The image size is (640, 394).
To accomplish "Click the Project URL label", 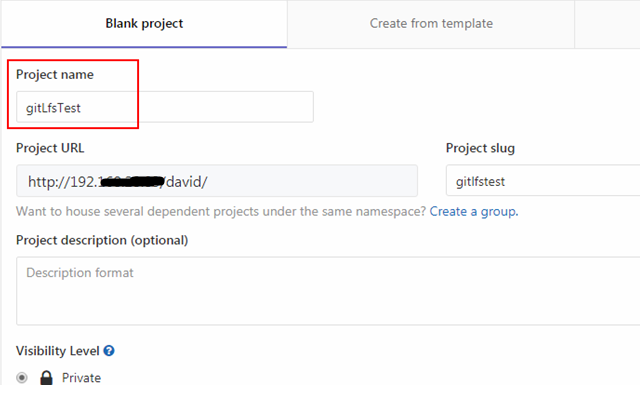I will coord(50,148).
